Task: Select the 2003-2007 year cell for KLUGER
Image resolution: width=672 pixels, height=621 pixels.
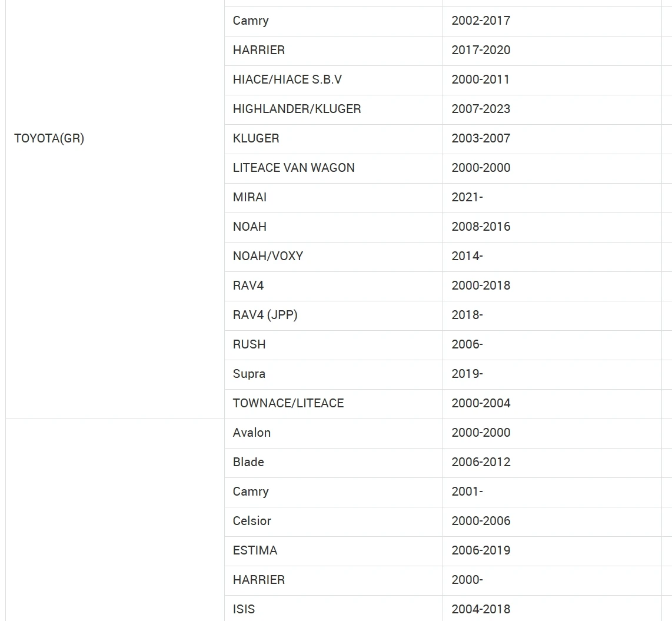Action: tap(481, 138)
